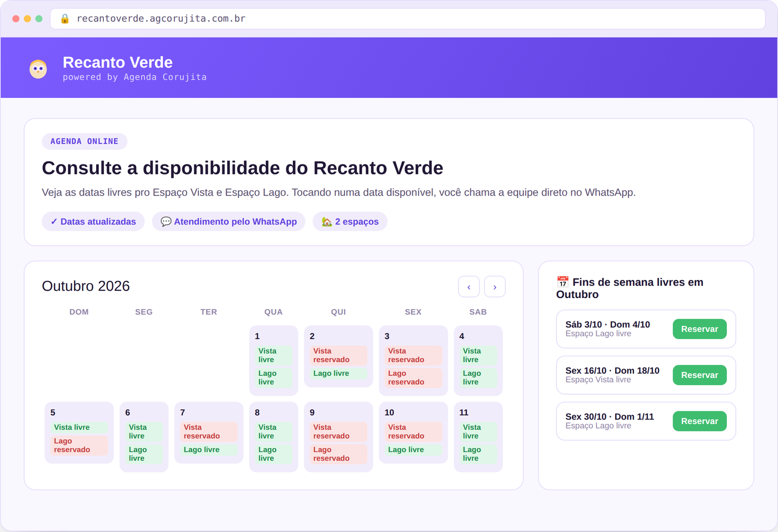Image resolution: width=778 pixels, height=532 pixels.
Task: Go to the previous month
Action: [x=469, y=287]
